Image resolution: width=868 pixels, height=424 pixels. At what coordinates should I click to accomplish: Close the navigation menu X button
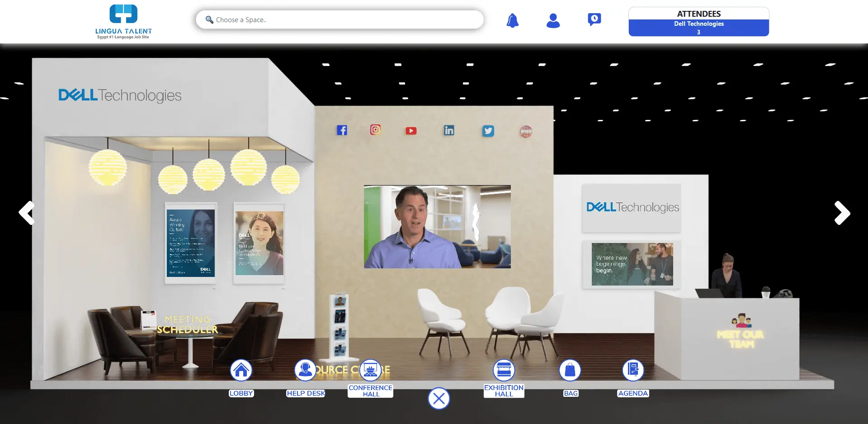coord(439,399)
